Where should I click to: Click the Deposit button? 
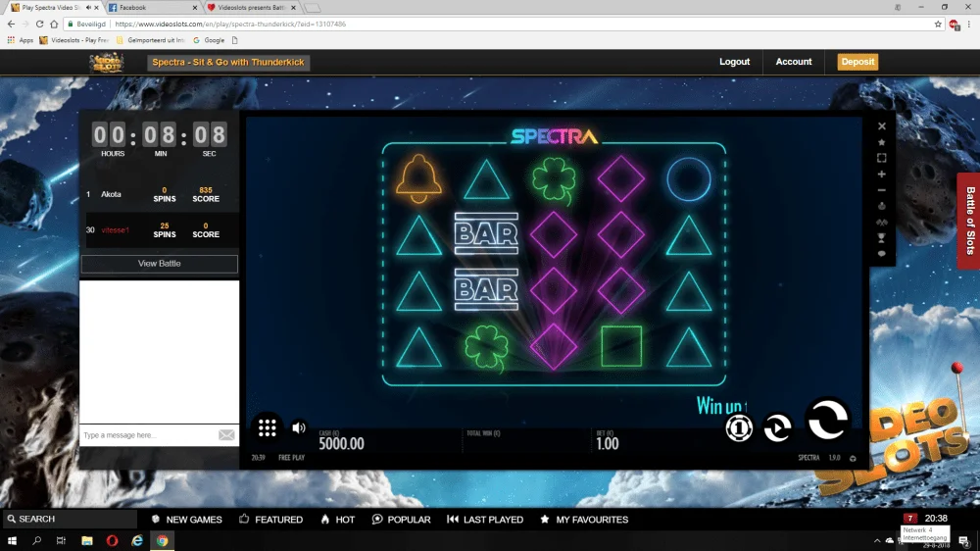[x=857, y=62]
